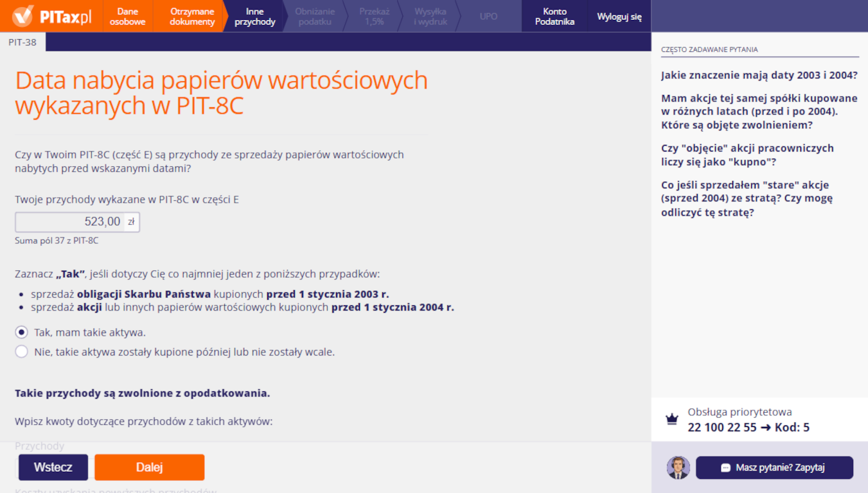
Task: Click the PIT-8C income amount field
Action: (x=69, y=222)
